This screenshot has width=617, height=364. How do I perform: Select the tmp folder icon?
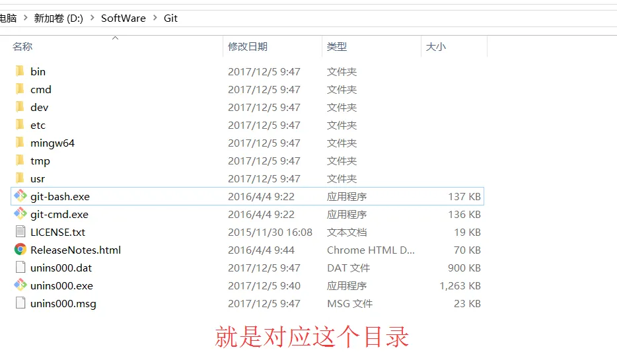(x=20, y=160)
